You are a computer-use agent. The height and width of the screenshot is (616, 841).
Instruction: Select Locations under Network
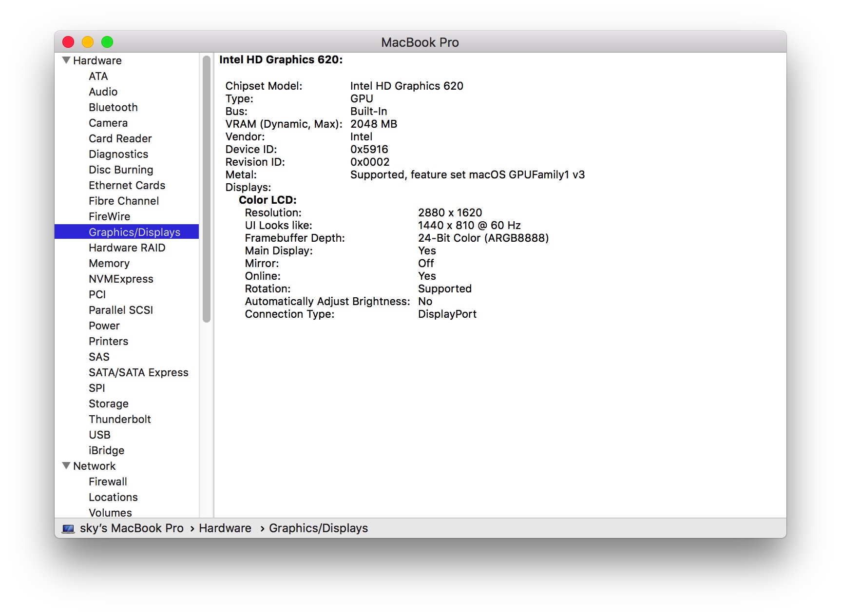[113, 497]
